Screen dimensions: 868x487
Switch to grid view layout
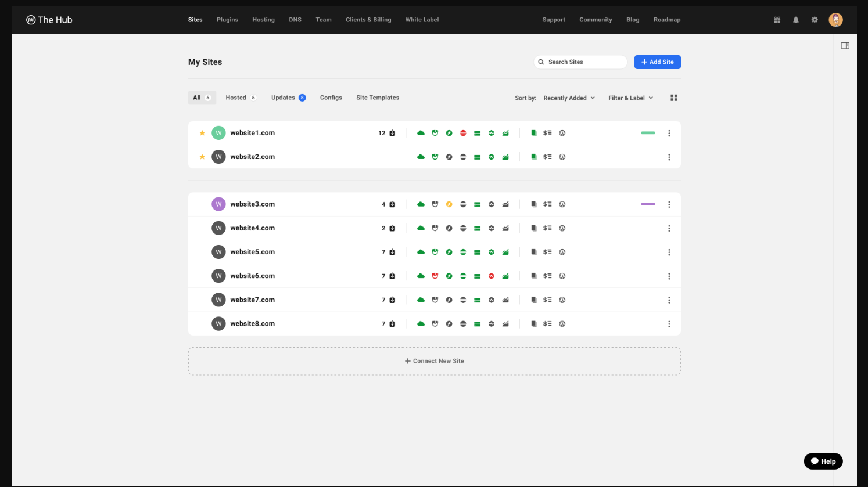click(x=674, y=98)
